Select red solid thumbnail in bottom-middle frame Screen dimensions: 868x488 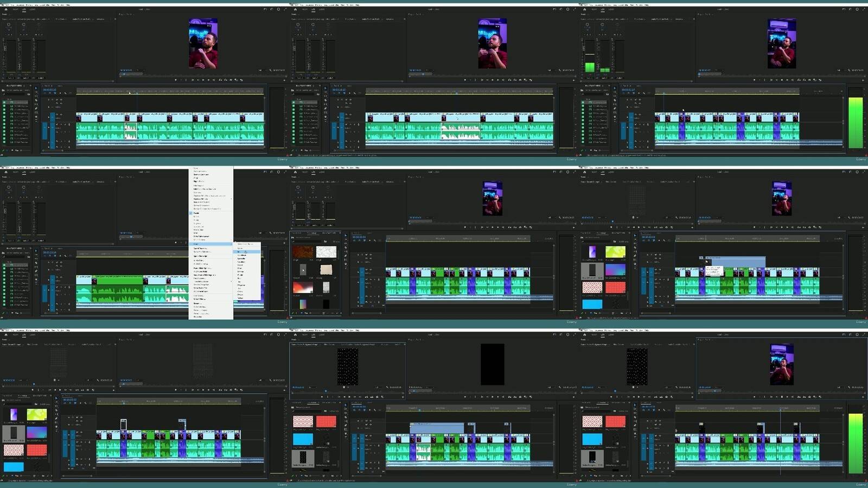pos(326,421)
